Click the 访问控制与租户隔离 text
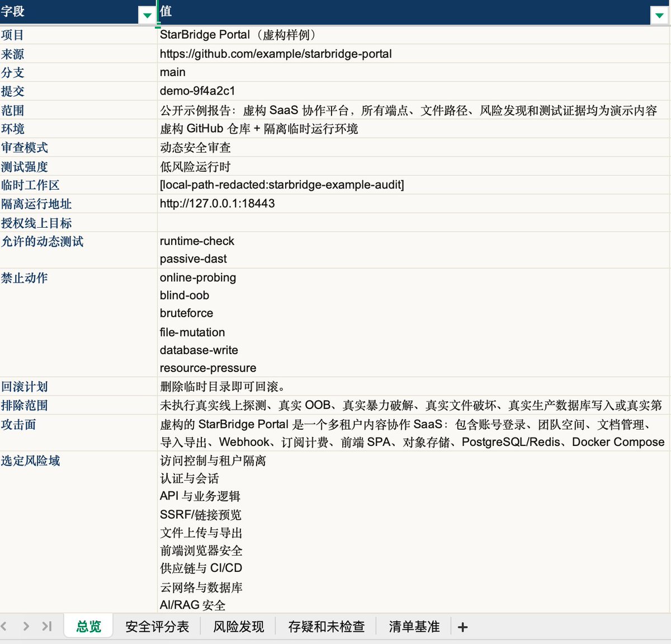Image resolution: width=671 pixels, height=644 pixels. click(x=213, y=460)
